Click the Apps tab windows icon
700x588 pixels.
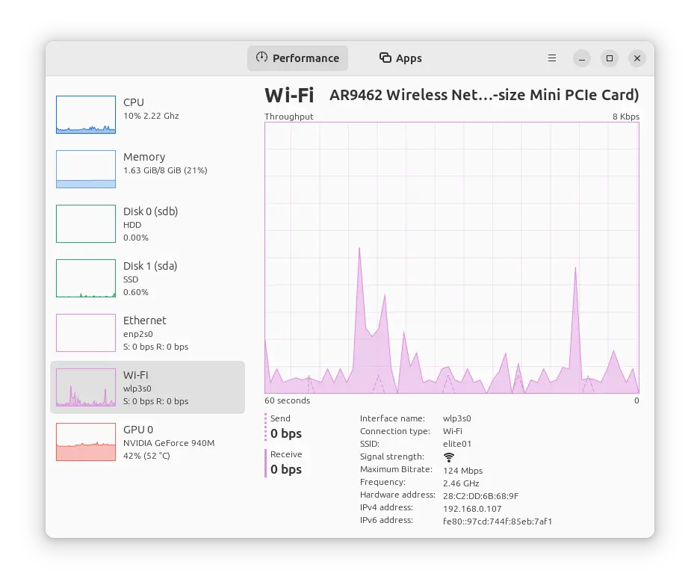pyautogui.click(x=385, y=58)
